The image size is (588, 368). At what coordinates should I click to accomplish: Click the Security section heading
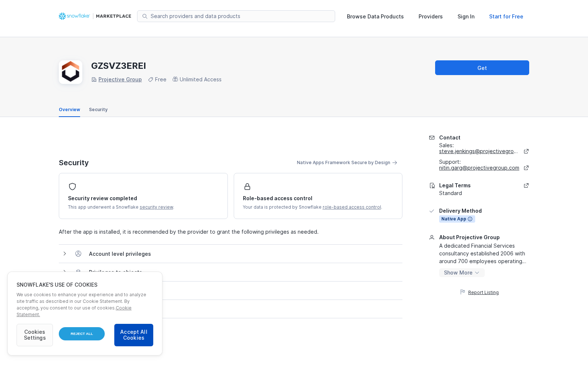point(74,163)
